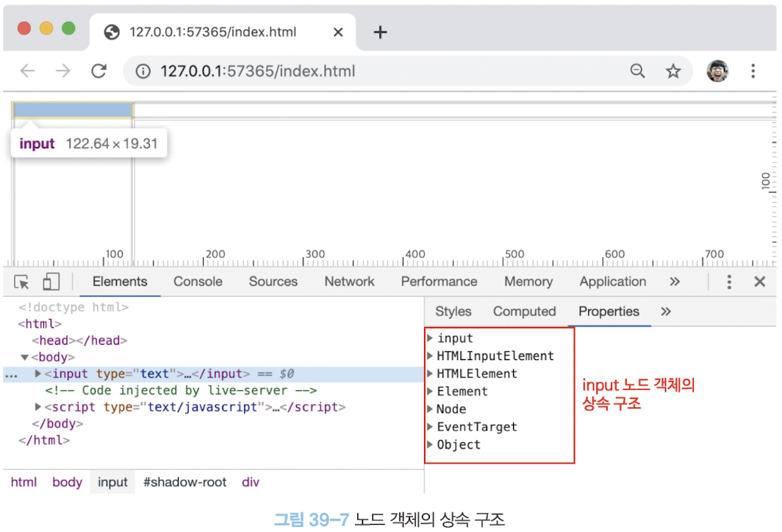Expand the HTMLInputElement property group
The image size is (782, 532).
(x=430, y=356)
